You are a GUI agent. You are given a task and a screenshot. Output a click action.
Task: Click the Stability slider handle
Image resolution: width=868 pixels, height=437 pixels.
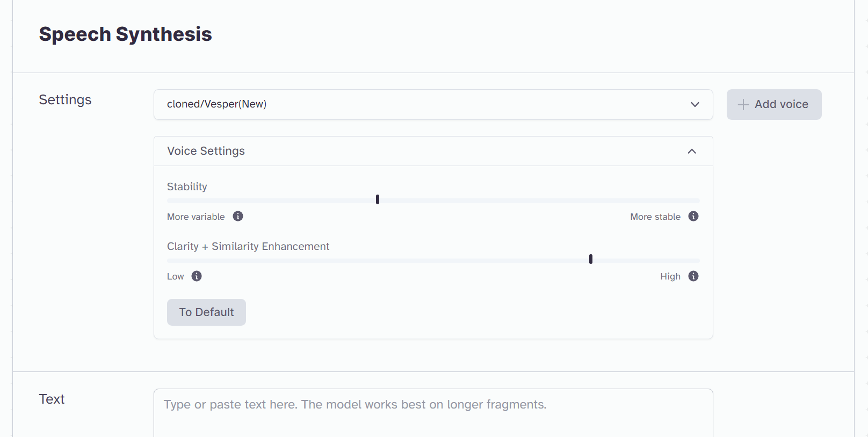click(378, 199)
